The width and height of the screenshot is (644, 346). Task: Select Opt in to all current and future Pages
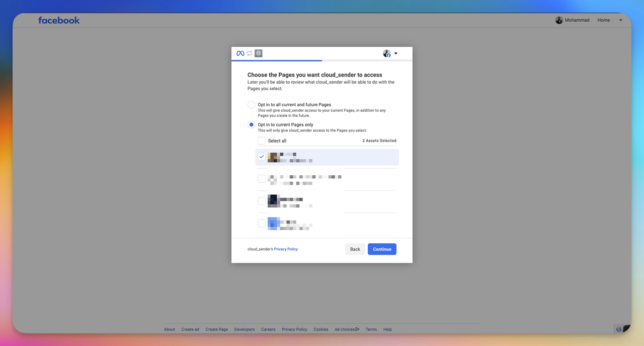[251, 105]
